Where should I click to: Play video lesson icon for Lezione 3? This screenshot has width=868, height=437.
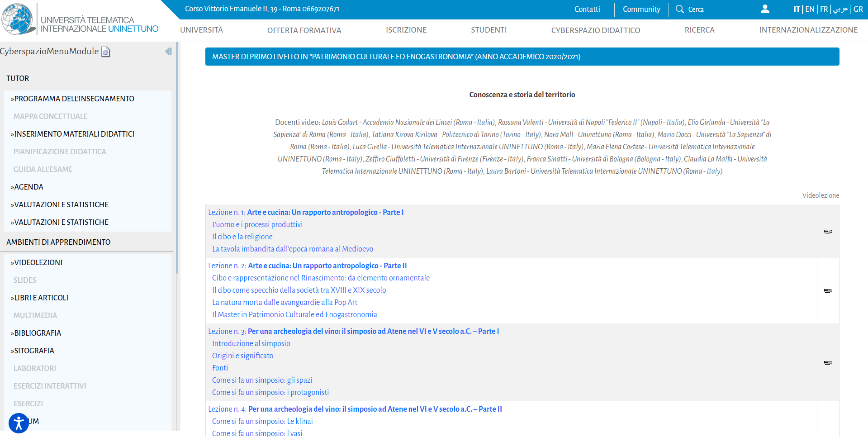coord(828,363)
